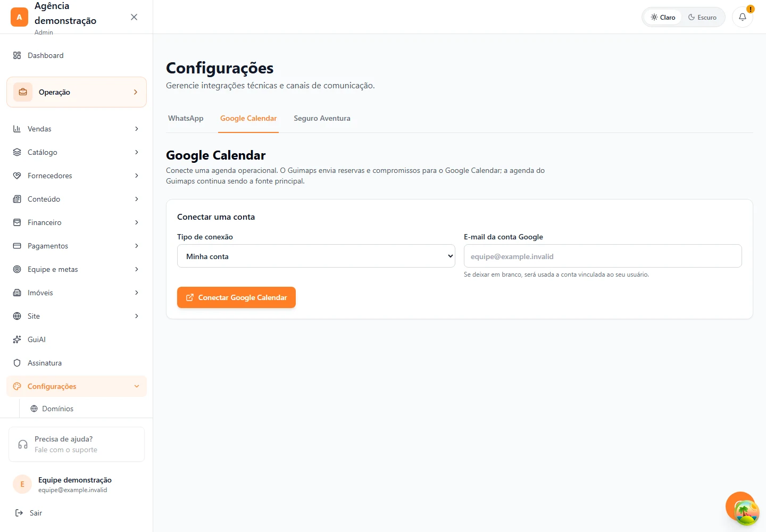Viewport: 766px width, 532px height.
Task: Switch to the WhatsApp tab
Action: (186, 118)
